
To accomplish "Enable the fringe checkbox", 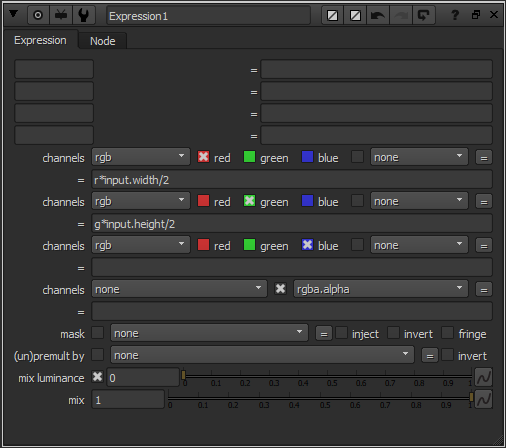I will pyautogui.click(x=447, y=333).
